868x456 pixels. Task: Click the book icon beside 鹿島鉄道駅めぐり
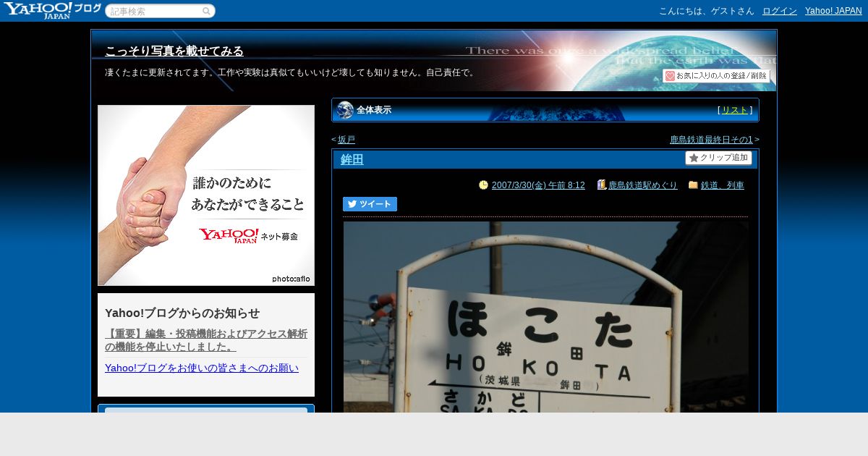pyautogui.click(x=601, y=185)
